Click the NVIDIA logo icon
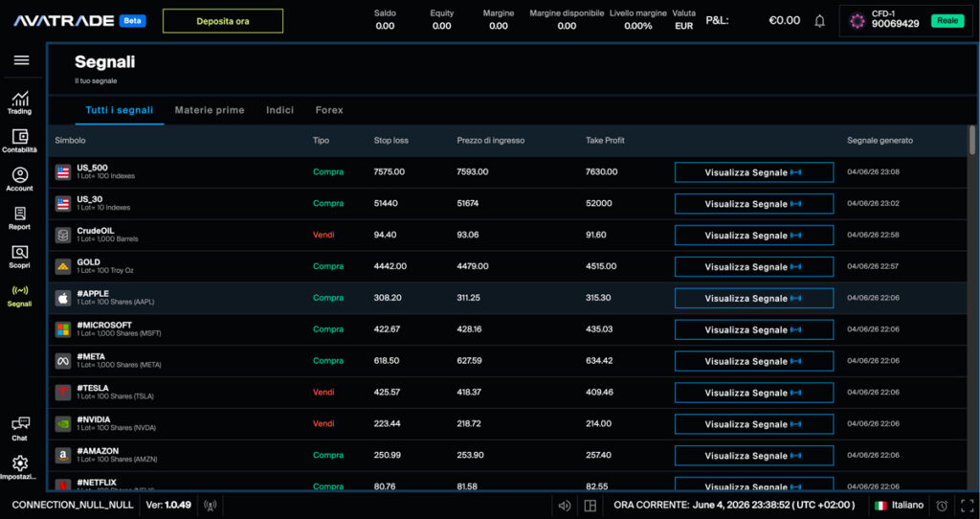980x519 pixels. pyautogui.click(x=62, y=424)
